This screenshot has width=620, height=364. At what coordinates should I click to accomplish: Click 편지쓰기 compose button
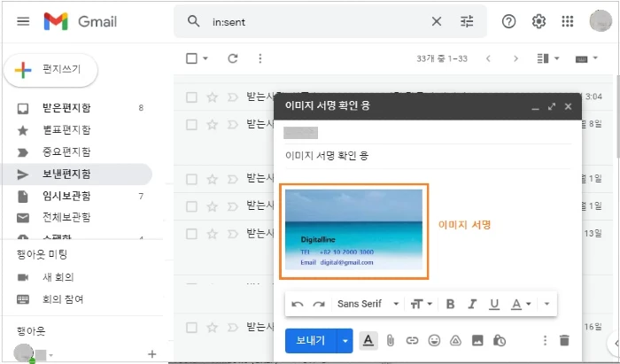[x=50, y=70]
